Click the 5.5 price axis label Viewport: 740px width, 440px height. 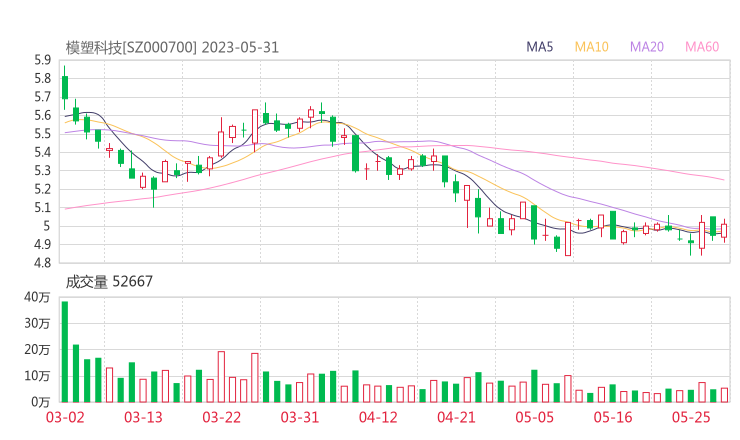click(42, 134)
